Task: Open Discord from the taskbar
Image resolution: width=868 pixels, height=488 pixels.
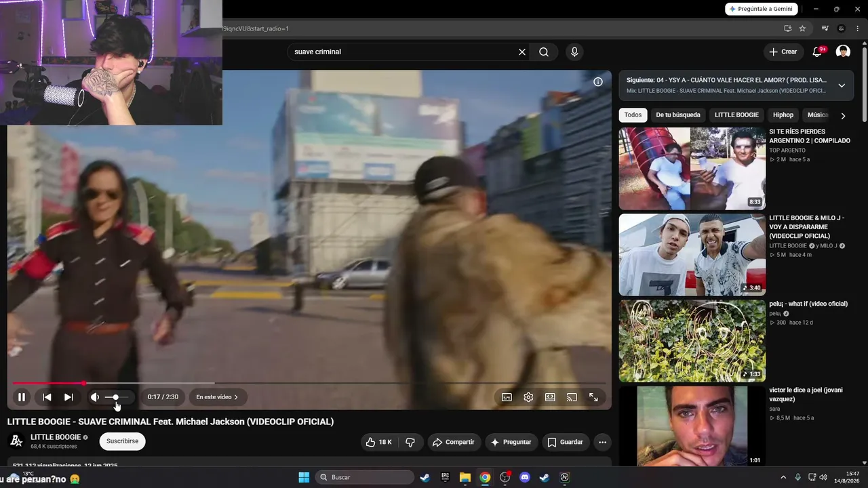Action: click(x=524, y=477)
